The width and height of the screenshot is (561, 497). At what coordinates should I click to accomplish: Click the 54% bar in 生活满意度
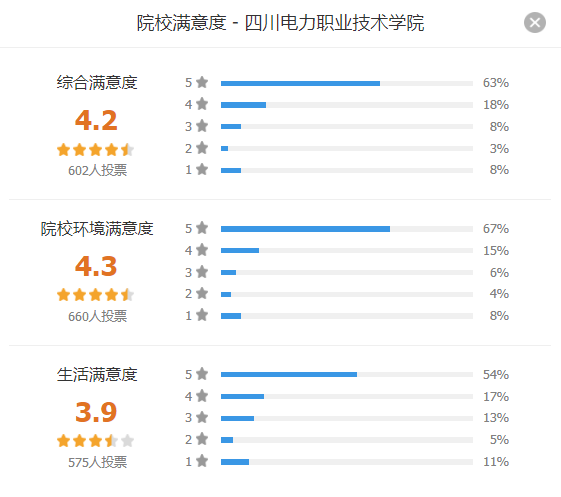(x=347, y=375)
